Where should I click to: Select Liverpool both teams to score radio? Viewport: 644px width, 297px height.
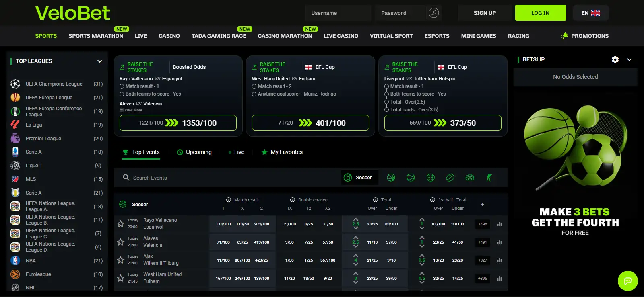pos(386,94)
